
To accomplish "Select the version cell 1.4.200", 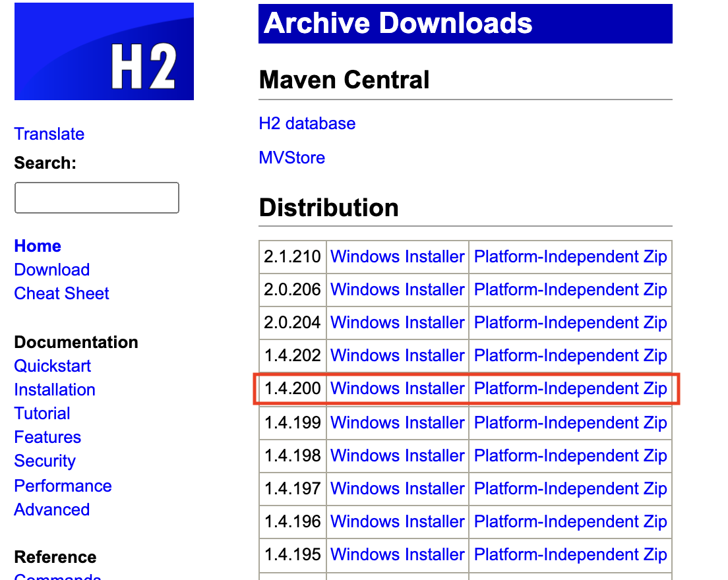I will coord(293,388).
